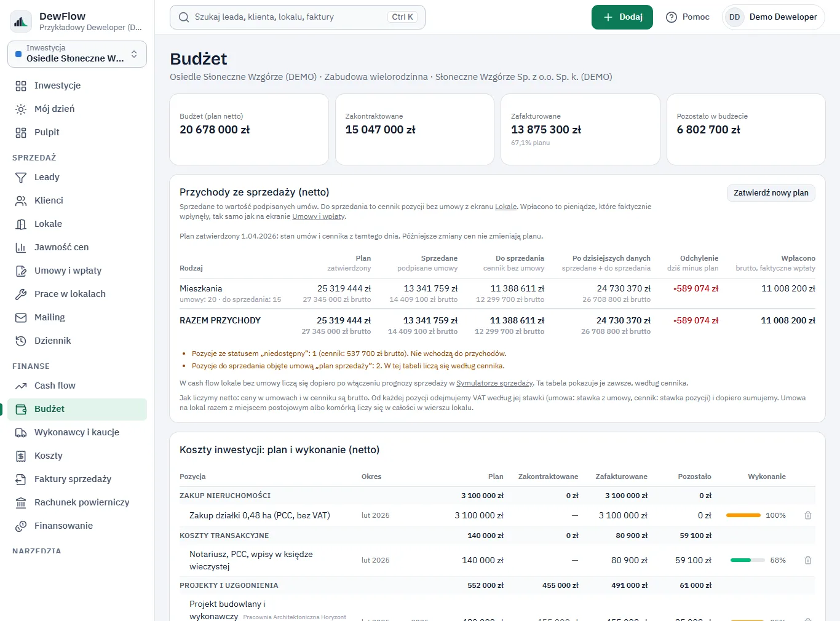This screenshot has height=621, width=840.
Task: Open Jawność cen chart icon
Action: pos(21,247)
